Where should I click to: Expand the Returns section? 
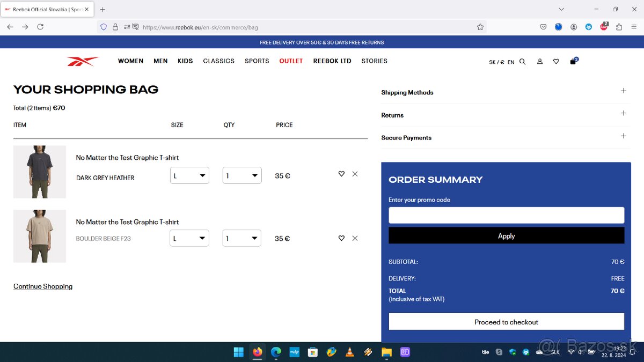pyautogui.click(x=623, y=114)
